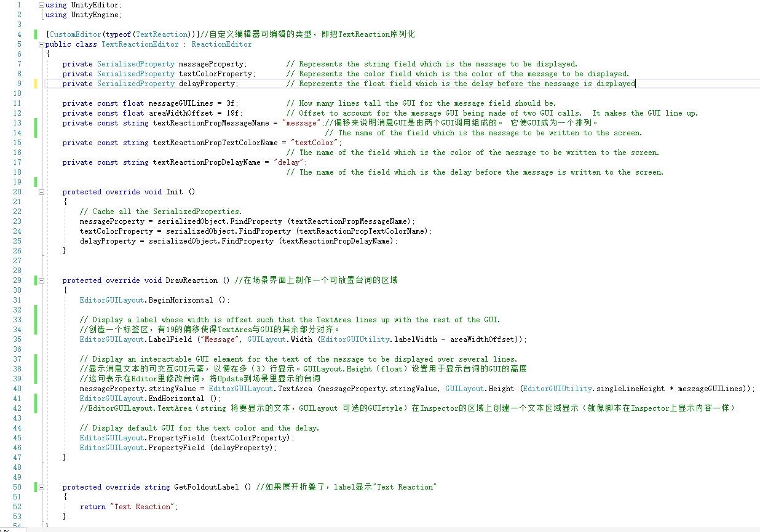Click the TextArea call on line 40
The height and width of the screenshot is (532, 760).
tap(296, 389)
